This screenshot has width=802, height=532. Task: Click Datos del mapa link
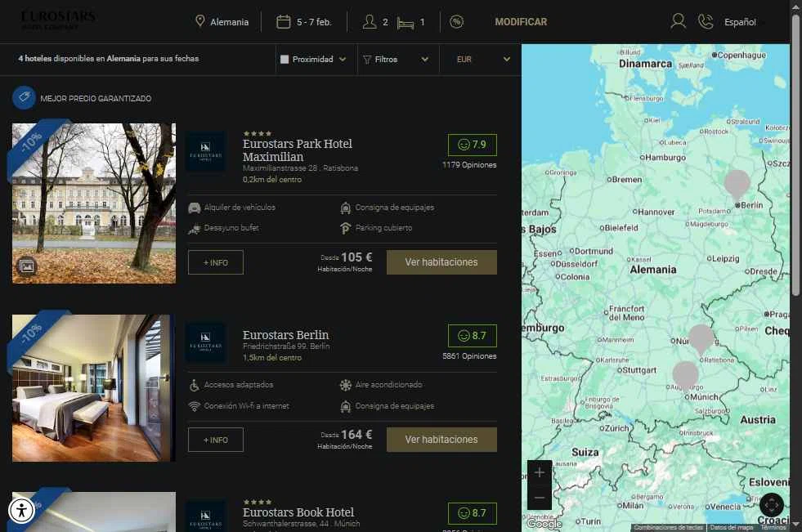[732, 527]
